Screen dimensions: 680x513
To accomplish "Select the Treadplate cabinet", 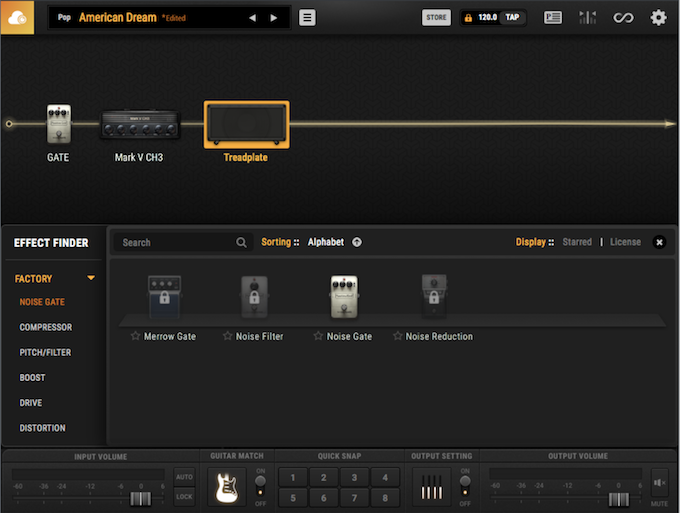I will (246, 124).
